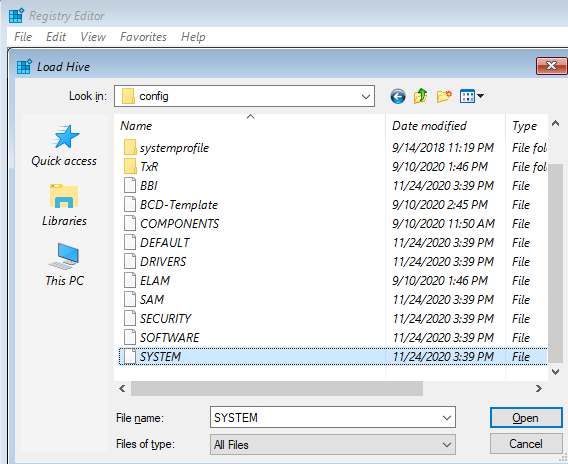
Task: Click the Open button
Action: point(526,418)
